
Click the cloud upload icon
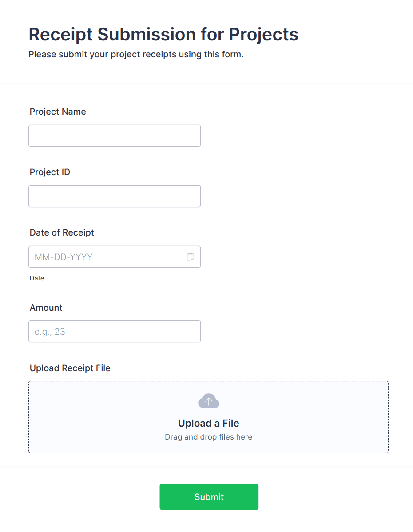tap(208, 401)
